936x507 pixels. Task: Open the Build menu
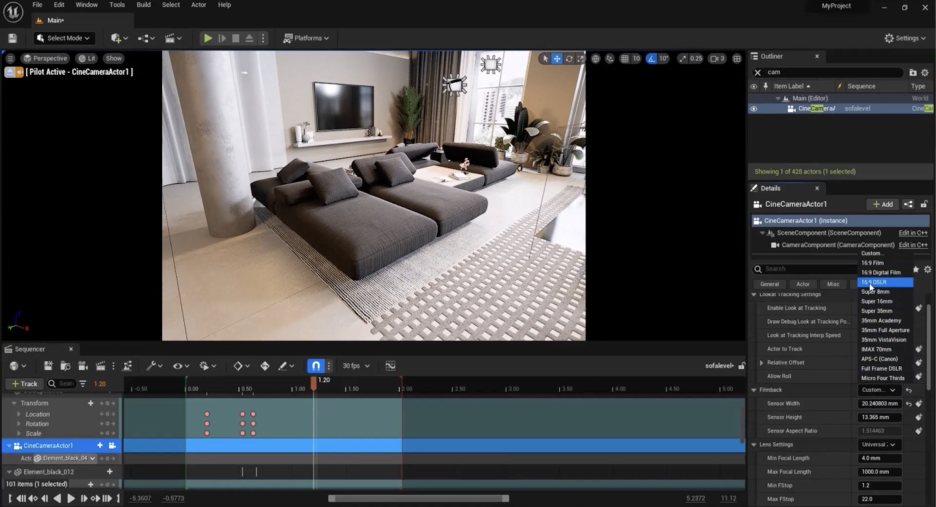tap(143, 5)
